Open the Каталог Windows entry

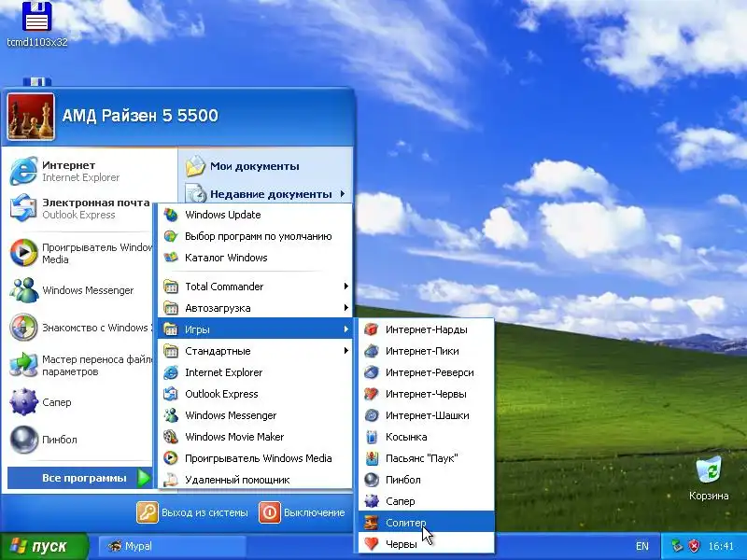click(255, 258)
